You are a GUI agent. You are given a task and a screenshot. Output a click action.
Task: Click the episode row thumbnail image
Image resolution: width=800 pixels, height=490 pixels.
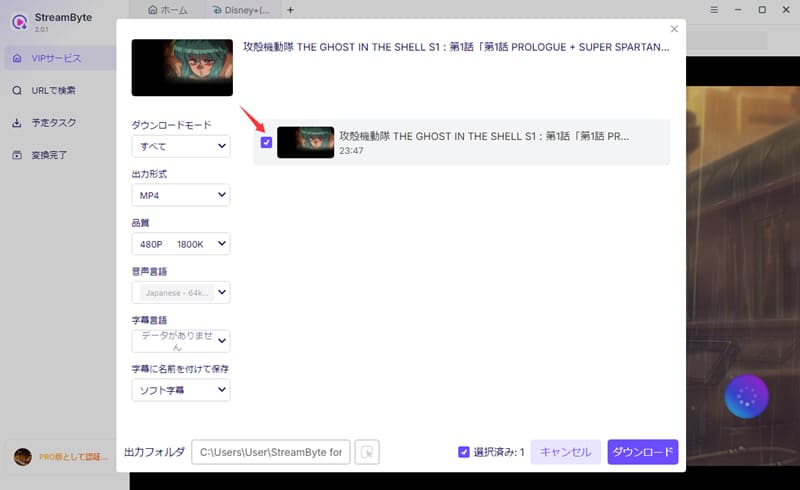pos(305,142)
